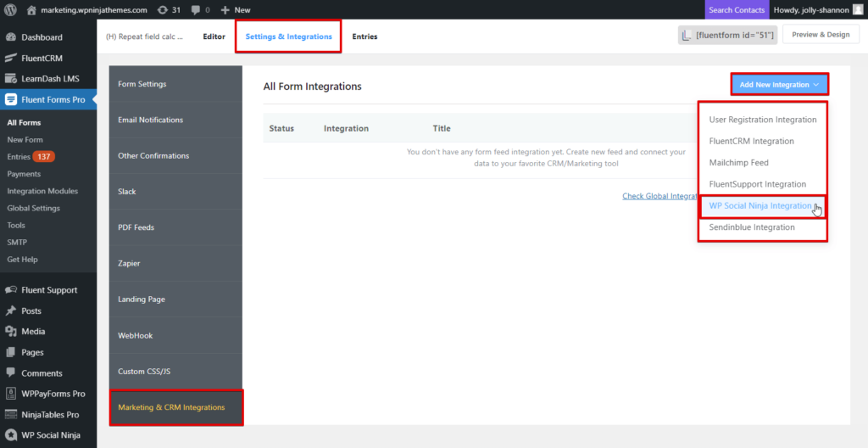The image size is (868, 448).
Task: Open the Settings & Integrations tab
Action: tap(288, 36)
